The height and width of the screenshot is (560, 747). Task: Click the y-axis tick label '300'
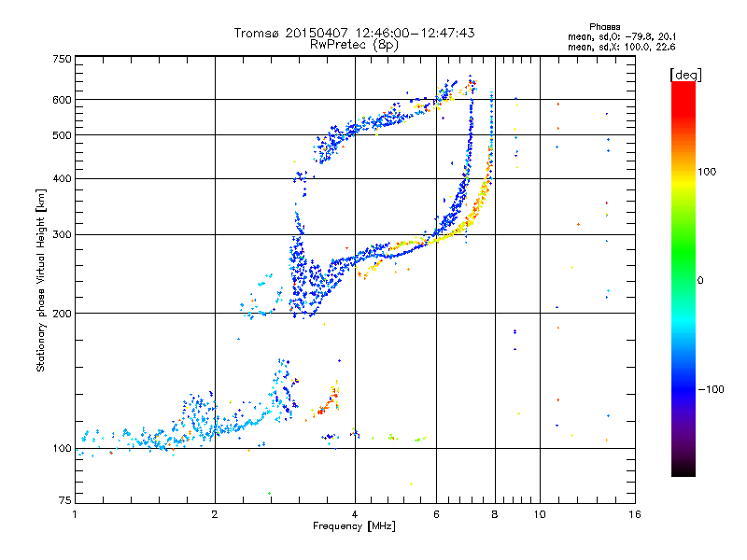click(62, 235)
